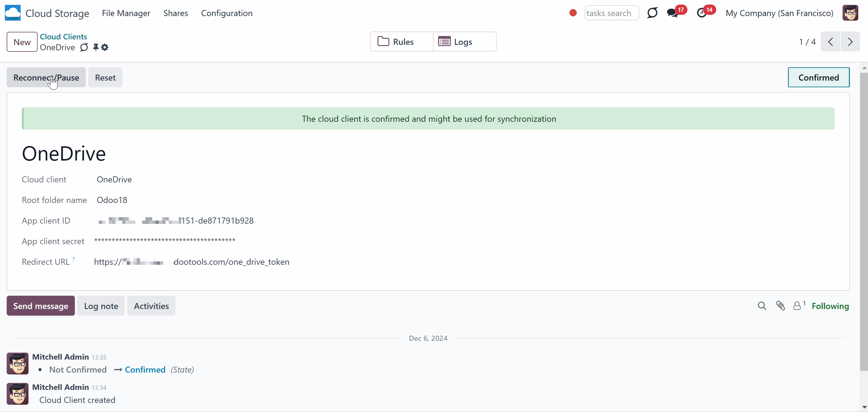The image size is (868, 412).
Task: Click the Cloud Storage app cloud icon
Action: [x=13, y=13]
